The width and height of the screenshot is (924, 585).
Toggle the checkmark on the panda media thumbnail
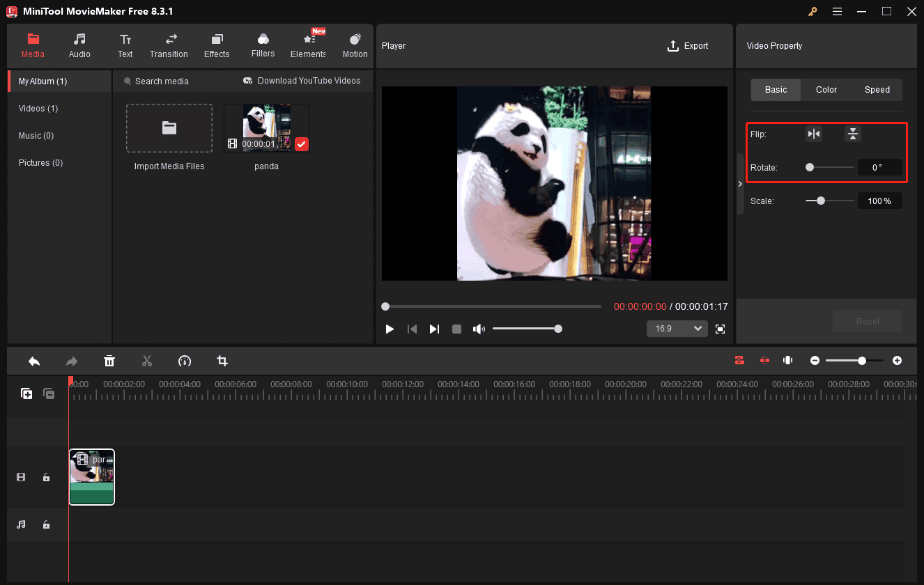(x=302, y=144)
